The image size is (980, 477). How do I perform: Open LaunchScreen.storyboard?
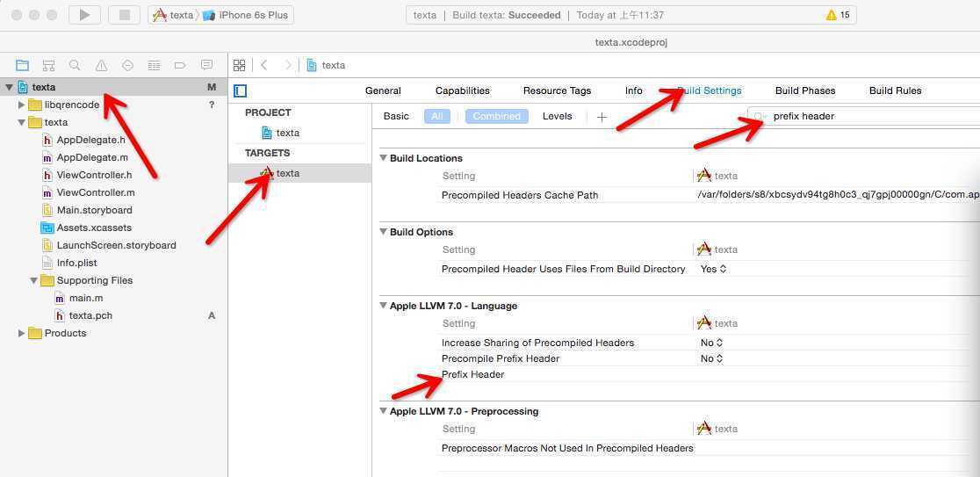click(116, 245)
